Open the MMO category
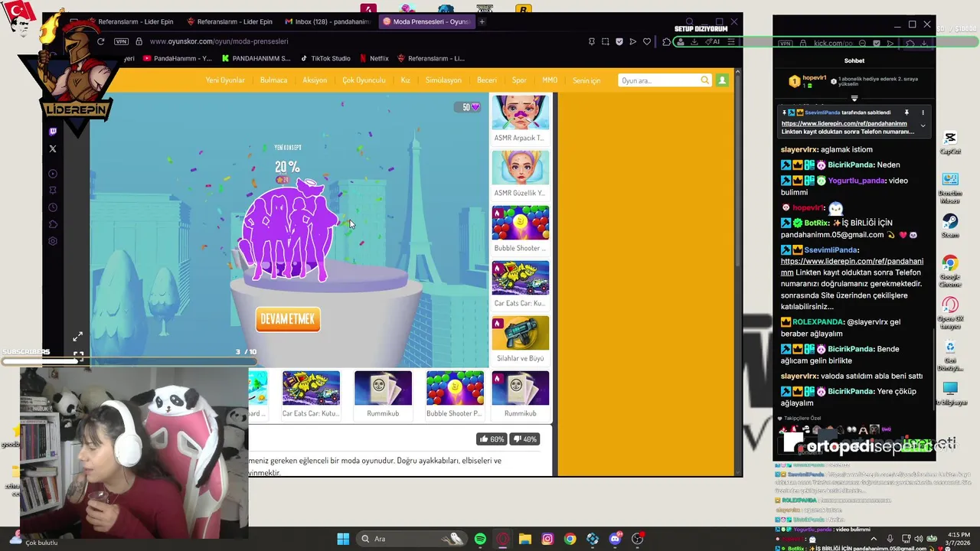Viewport: 980px width, 551px height. point(550,80)
